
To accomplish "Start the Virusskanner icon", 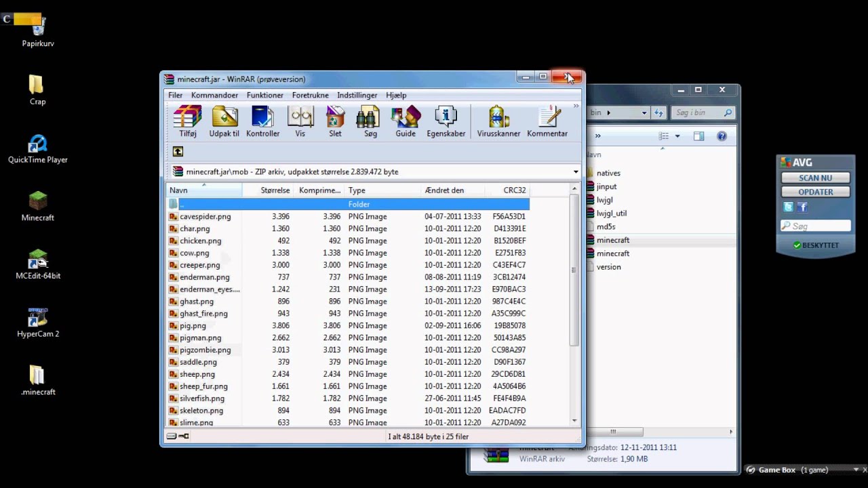I will click(x=498, y=123).
